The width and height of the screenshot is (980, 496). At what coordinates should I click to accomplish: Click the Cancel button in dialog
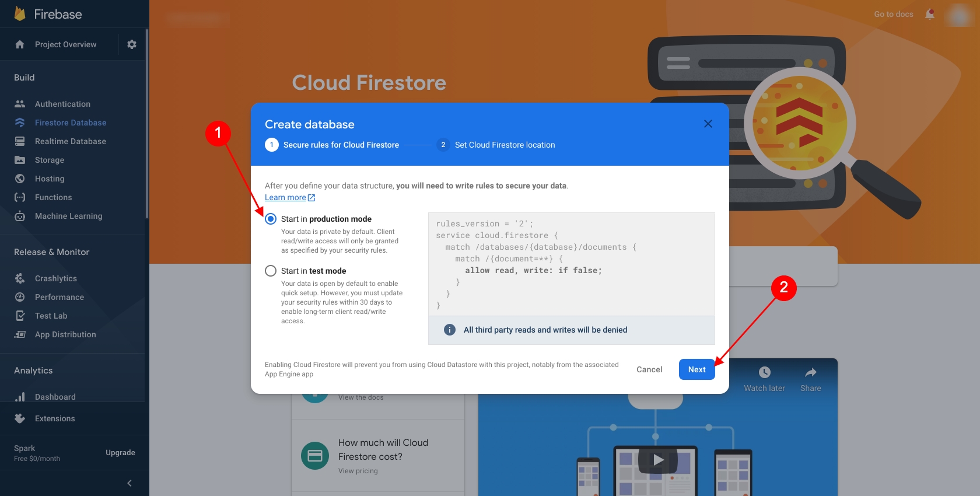click(x=649, y=369)
